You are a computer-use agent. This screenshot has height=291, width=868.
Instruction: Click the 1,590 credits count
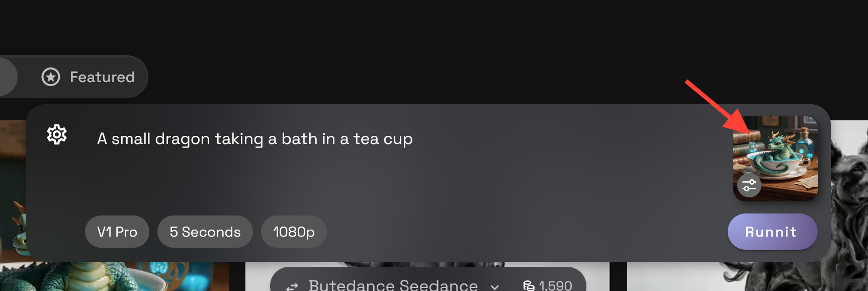pyautogui.click(x=555, y=286)
